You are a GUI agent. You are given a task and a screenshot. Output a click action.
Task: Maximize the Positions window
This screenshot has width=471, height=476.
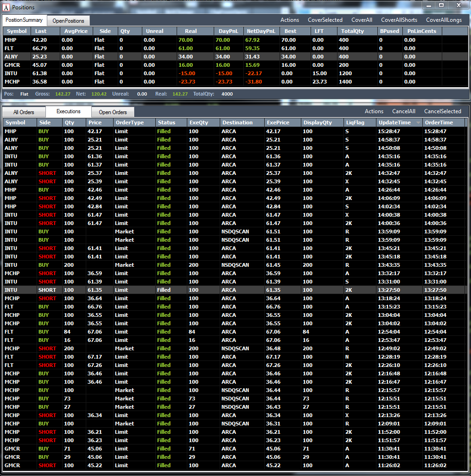(x=441, y=6)
